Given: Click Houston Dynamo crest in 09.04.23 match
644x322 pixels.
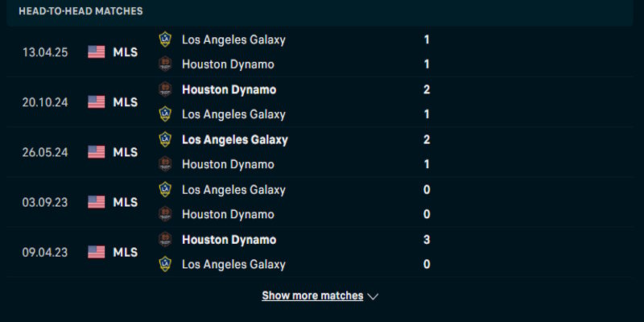Looking at the screenshot, I should [x=165, y=239].
